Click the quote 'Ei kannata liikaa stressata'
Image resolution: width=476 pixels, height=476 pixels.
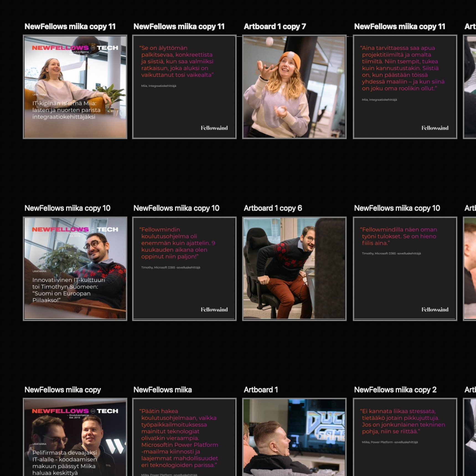(403, 421)
